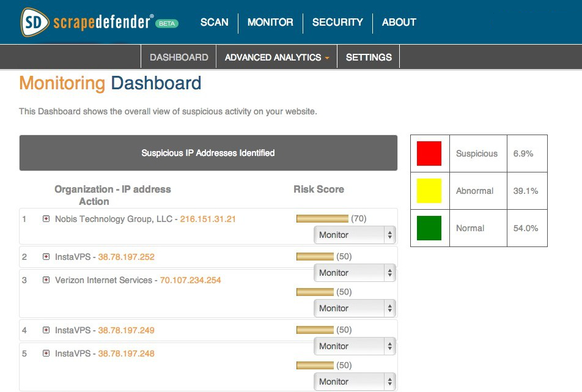The width and height of the screenshot is (582, 392).
Task: Click the risk score bar for 38.78.197.252
Action: point(315,256)
